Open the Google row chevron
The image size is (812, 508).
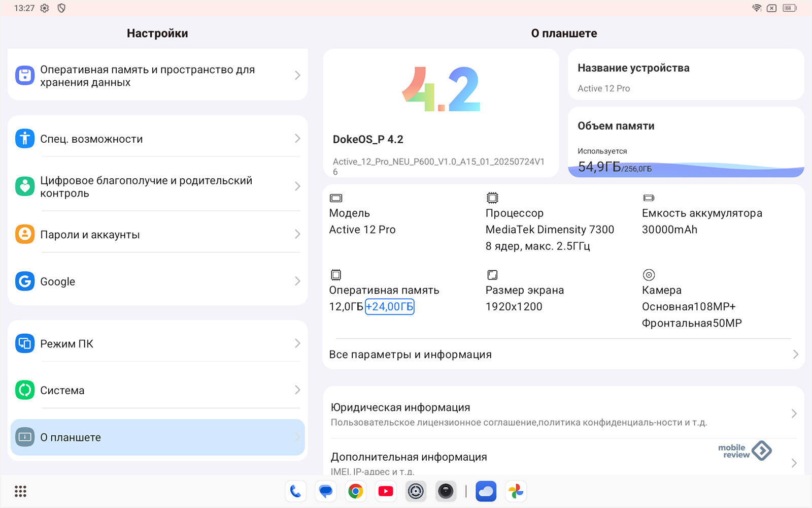click(x=297, y=281)
